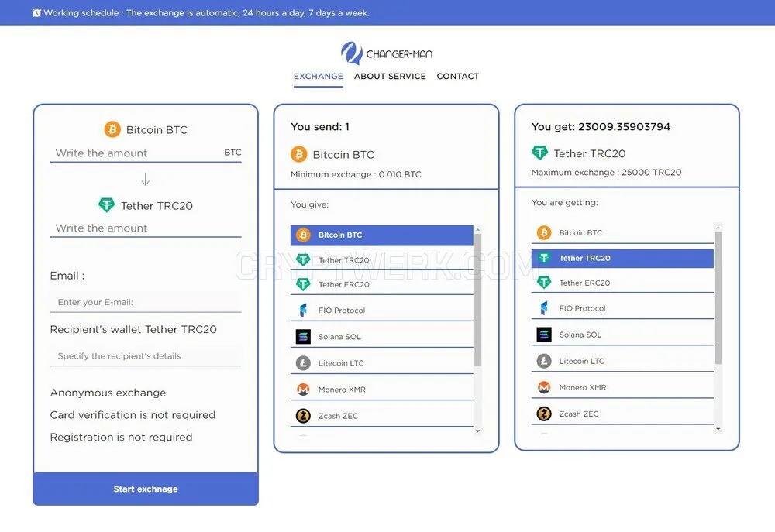Click You give list scroll-down arrow
The height and width of the screenshot is (532, 775).
pos(477,431)
